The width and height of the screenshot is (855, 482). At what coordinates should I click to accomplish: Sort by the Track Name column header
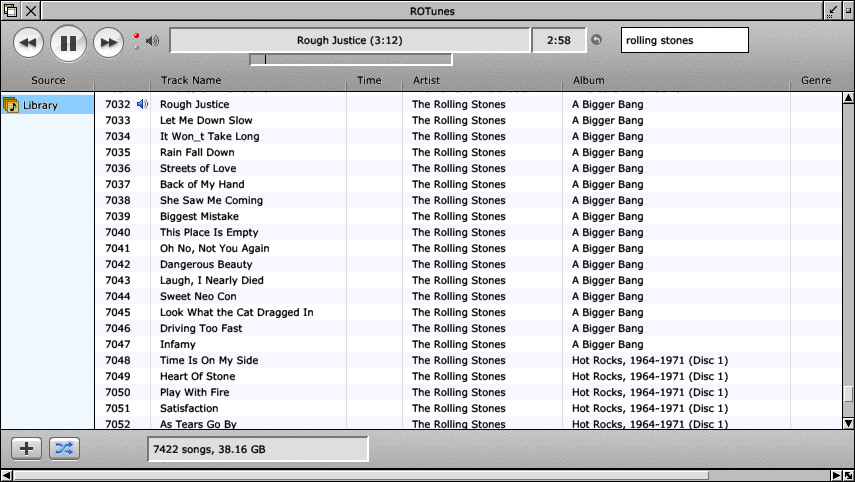[191, 80]
